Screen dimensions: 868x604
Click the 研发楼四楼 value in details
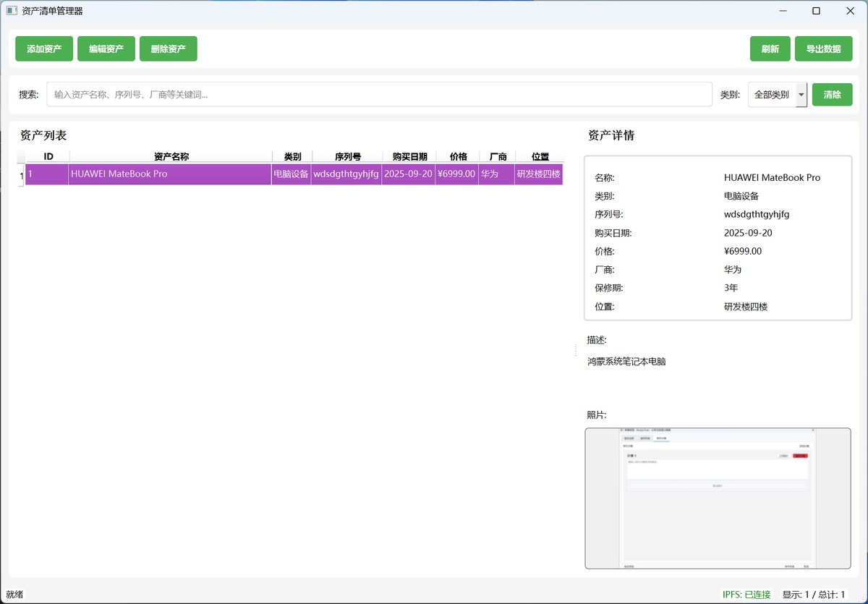[746, 307]
